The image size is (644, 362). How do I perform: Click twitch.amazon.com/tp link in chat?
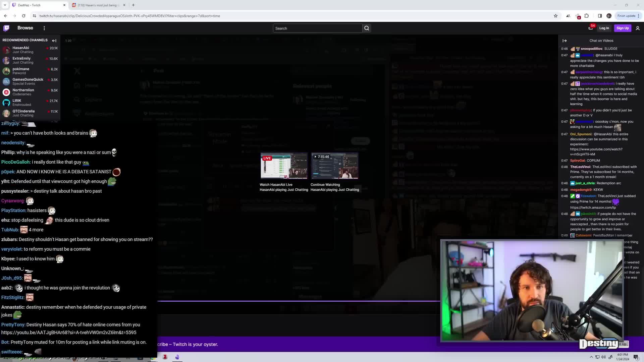593,207
